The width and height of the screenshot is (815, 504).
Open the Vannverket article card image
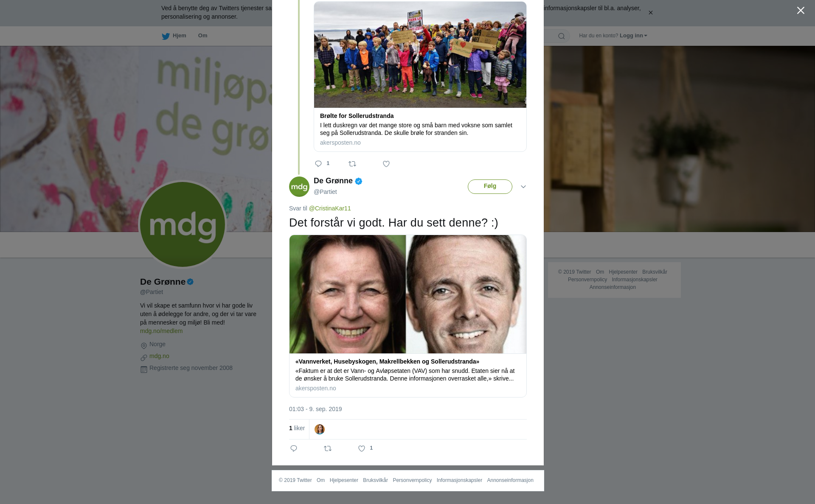408,294
